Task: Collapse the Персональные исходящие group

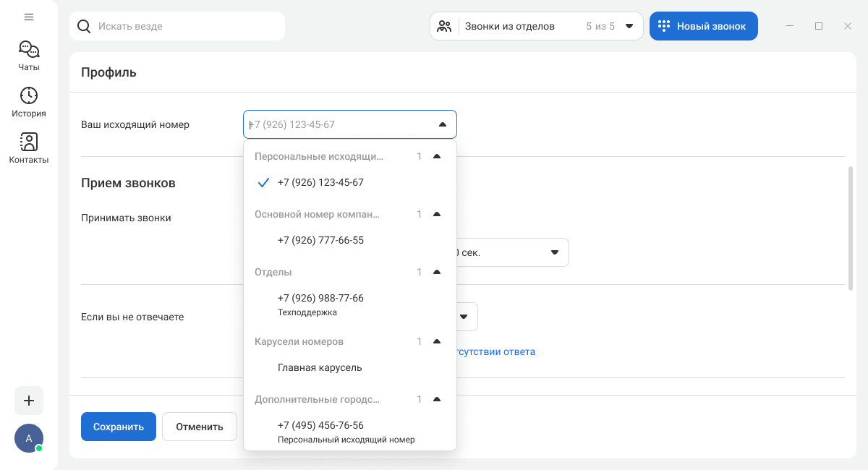Action: pyautogui.click(x=436, y=156)
